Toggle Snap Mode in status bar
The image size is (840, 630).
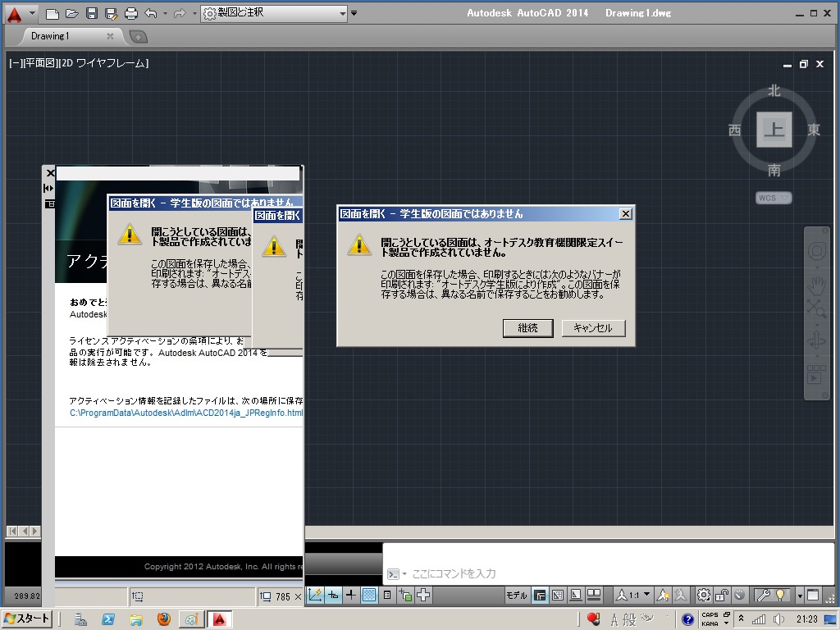click(333, 595)
